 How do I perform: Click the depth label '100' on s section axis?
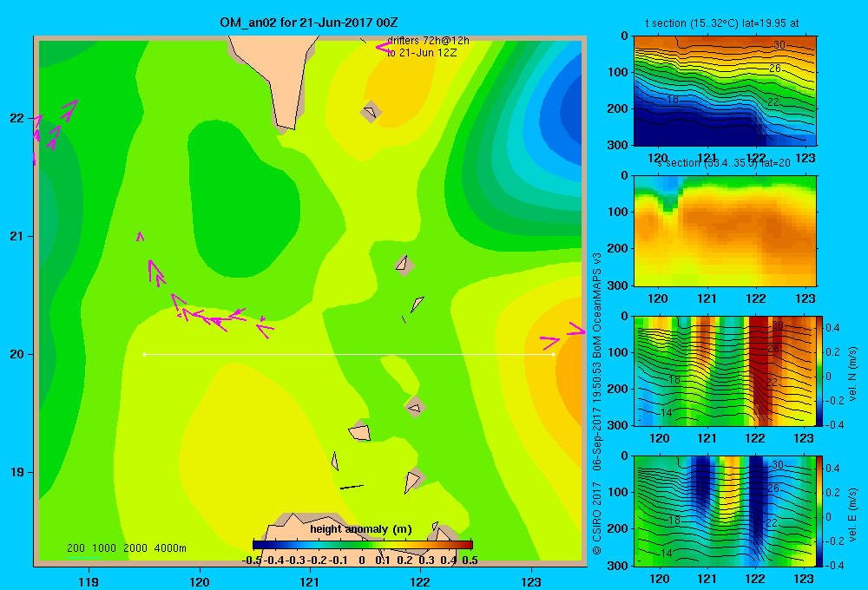tap(618, 212)
